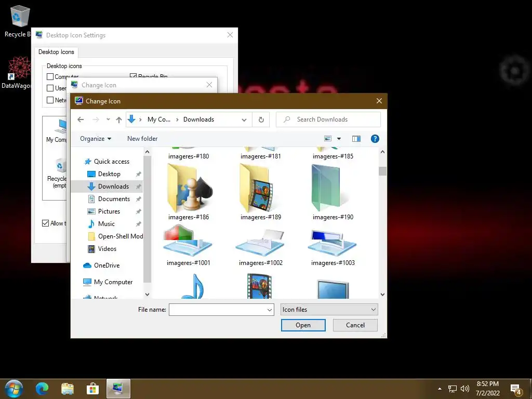Toggle Allow themes checkbox in Desktop Icon Settings
Image resolution: width=532 pixels, height=399 pixels.
coord(46,223)
